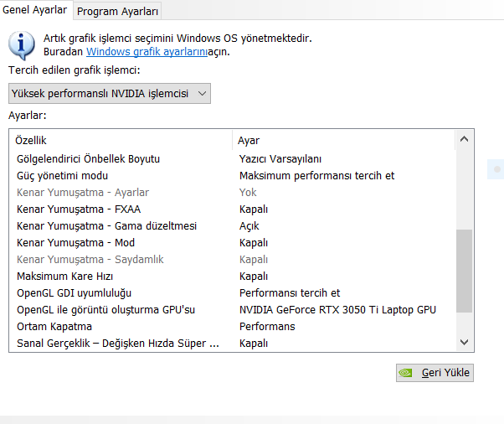Select the OpenGL GDI uyumluluğu row

[x=75, y=292]
